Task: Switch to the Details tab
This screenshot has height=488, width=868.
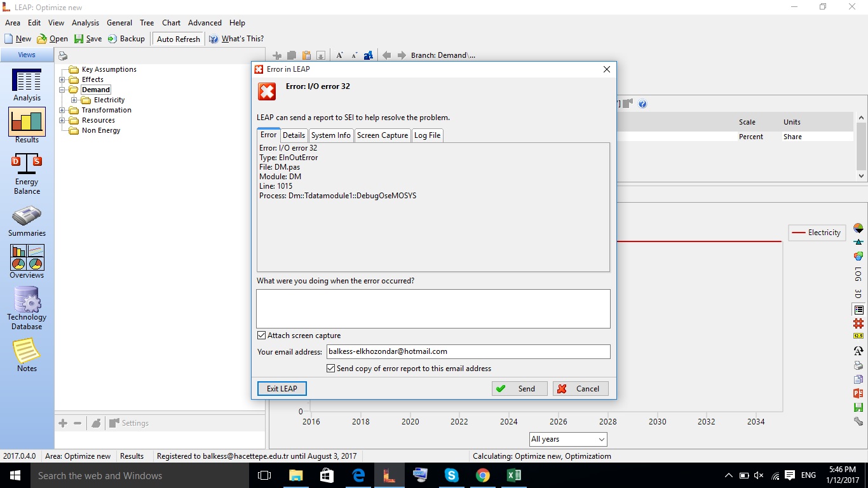Action: point(294,135)
